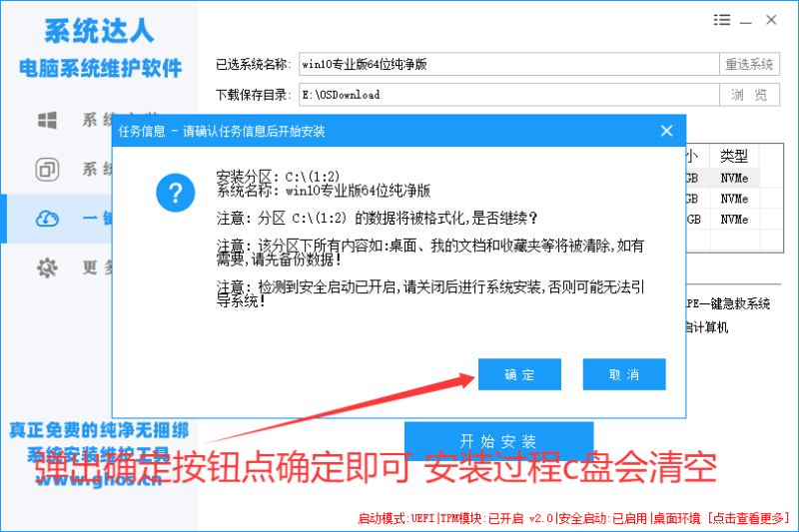Open the gear 更多 sidebar icon

47,267
